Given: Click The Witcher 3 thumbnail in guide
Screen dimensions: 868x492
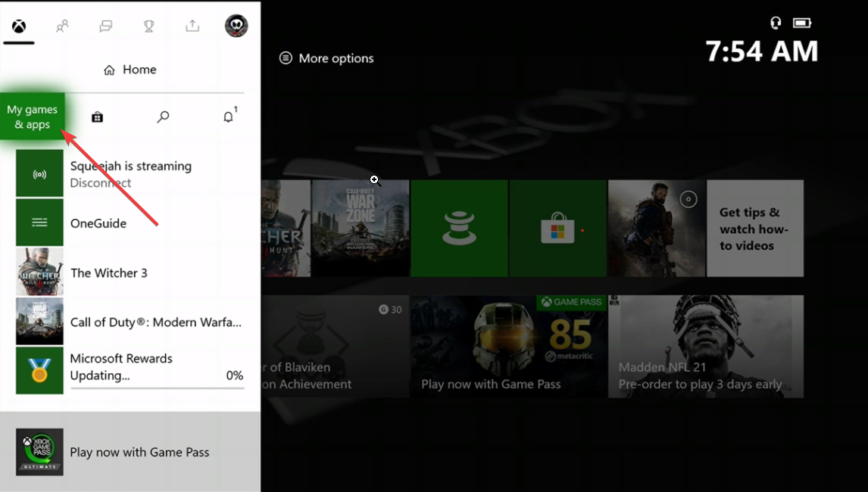Looking at the screenshot, I should (39, 272).
